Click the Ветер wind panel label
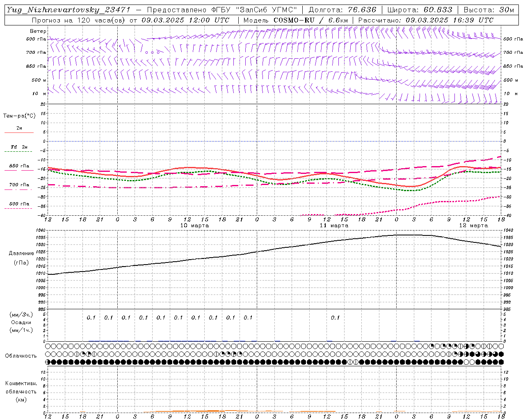 [38, 31]
